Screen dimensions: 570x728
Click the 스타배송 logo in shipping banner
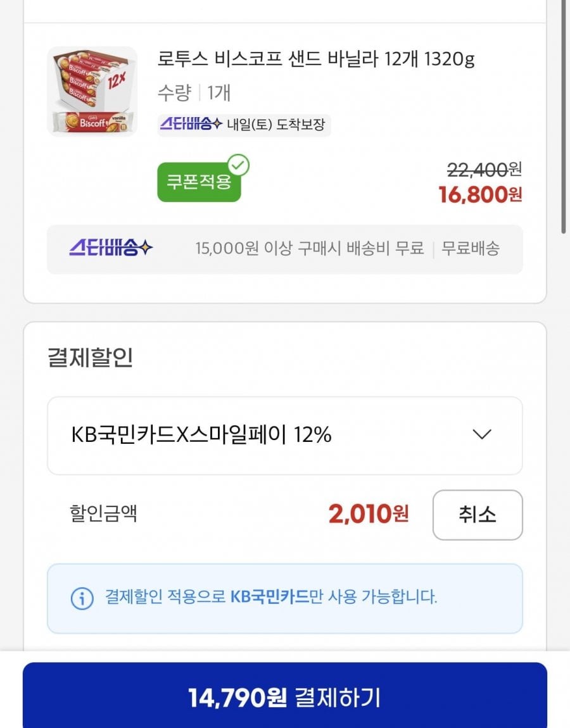coord(111,248)
